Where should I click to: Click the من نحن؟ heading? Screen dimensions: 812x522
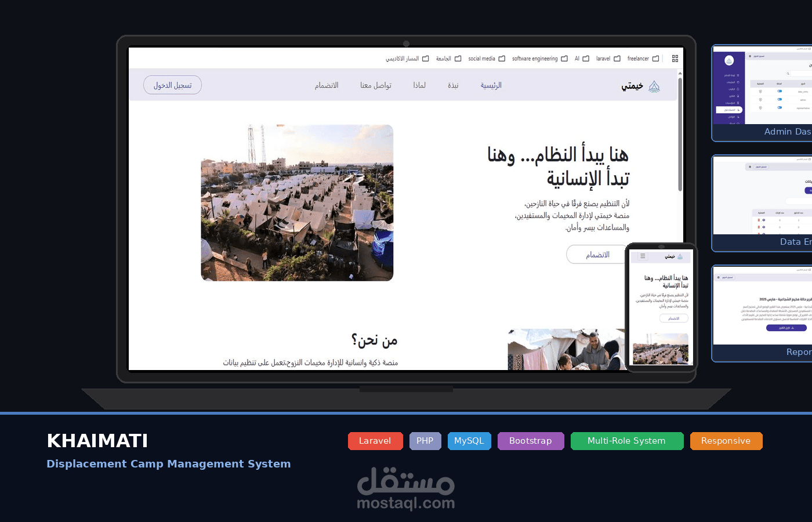point(375,340)
